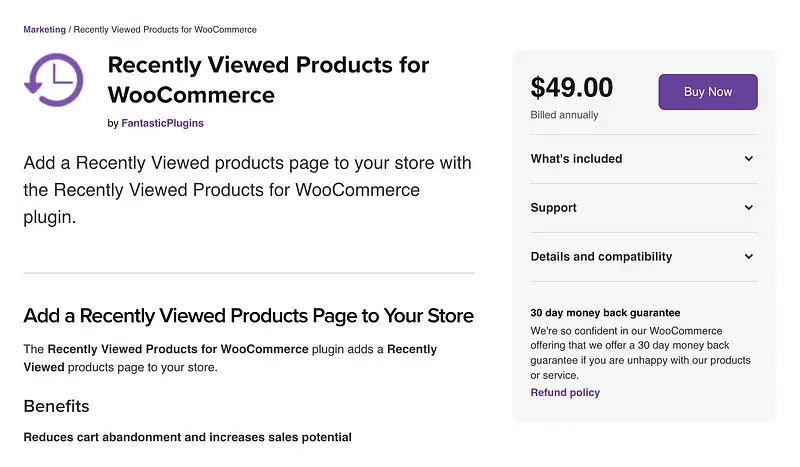Open the FantasticPlugins author link
This screenshot has width=800, height=467.
tap(162, 124)
